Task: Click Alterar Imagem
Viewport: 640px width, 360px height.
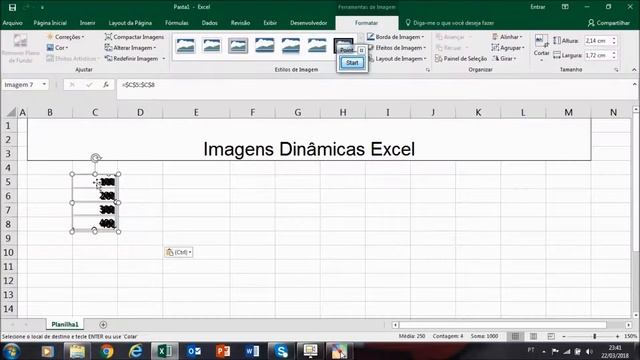Action: tap(131, 48)
